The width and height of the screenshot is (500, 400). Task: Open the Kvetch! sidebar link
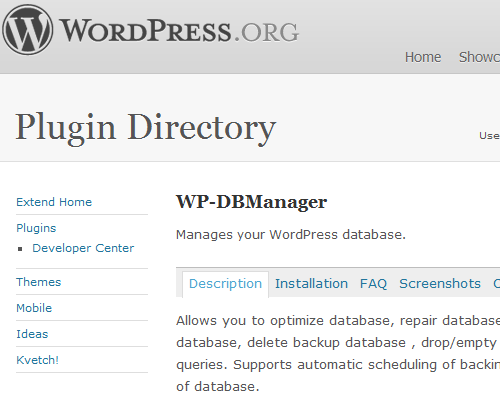coord(38,360)
